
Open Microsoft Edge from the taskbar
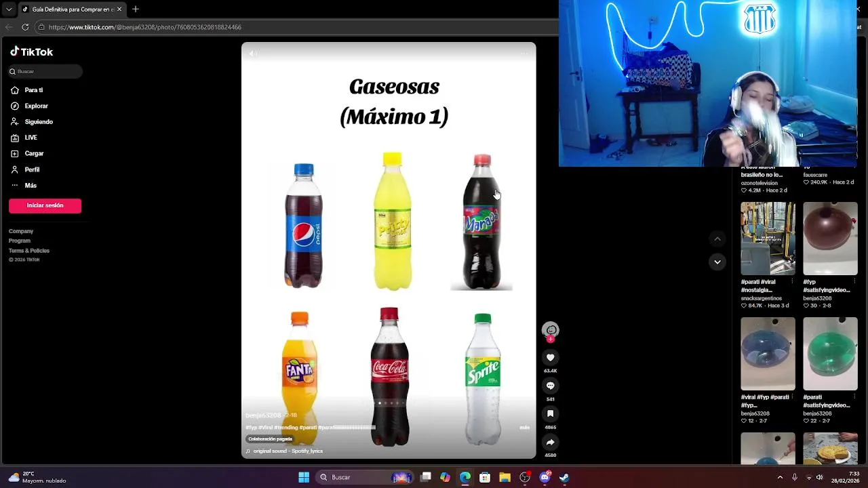[465, 477]
